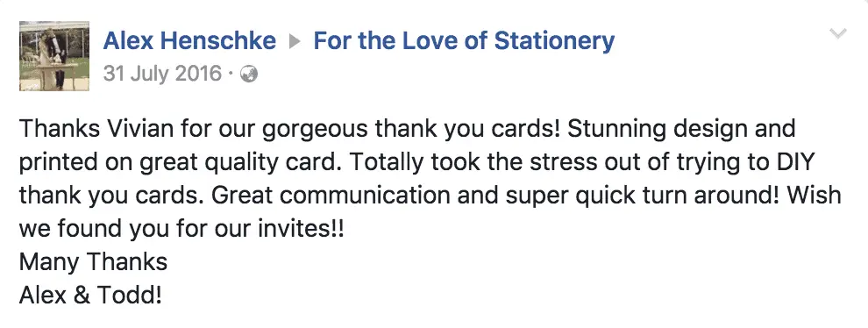868x328 pixels.
Task: Open the 31 July 2016 timestamp
Action: (x=162, y=74)
